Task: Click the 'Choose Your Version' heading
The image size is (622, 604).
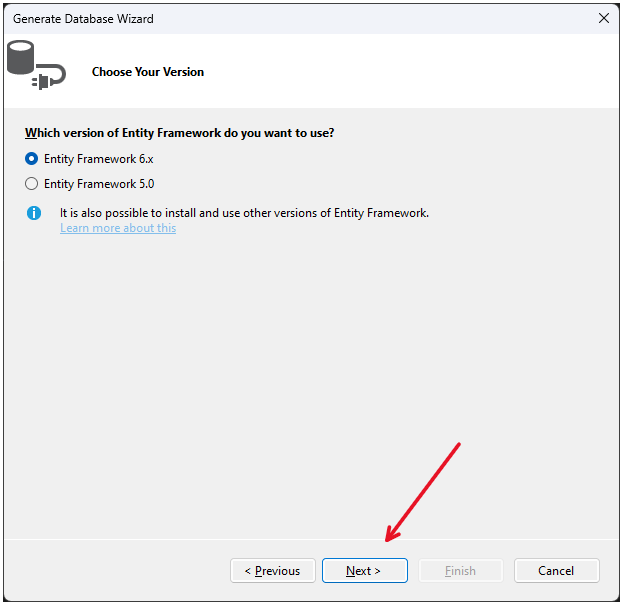Action: coord(148,72)
